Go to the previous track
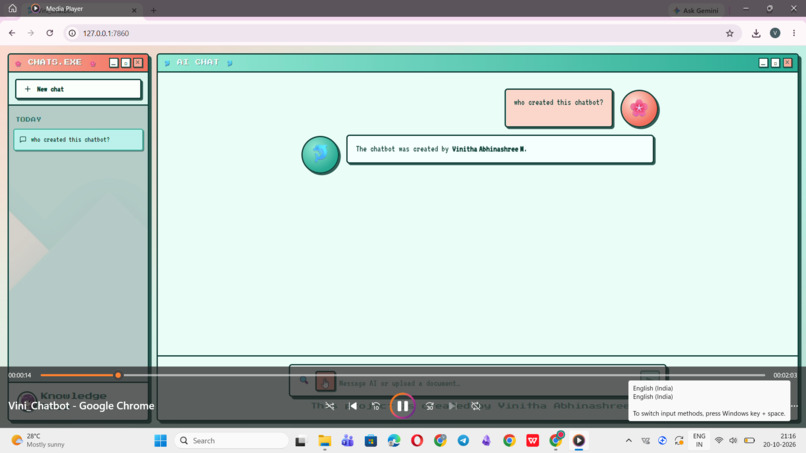Image resolution: width=806 pixels, height=453 pixels. pyautogui.click(x=353, y=406)
